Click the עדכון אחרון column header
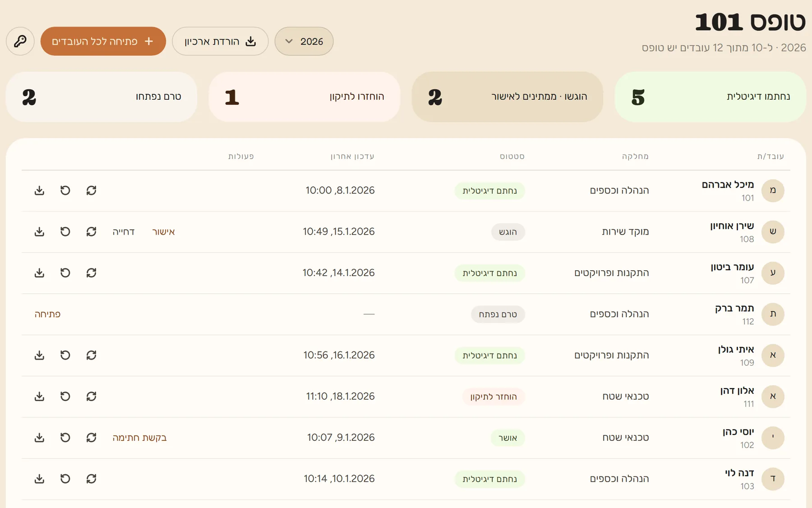This screenshot has height=508, width=812. tap(352, 156)
